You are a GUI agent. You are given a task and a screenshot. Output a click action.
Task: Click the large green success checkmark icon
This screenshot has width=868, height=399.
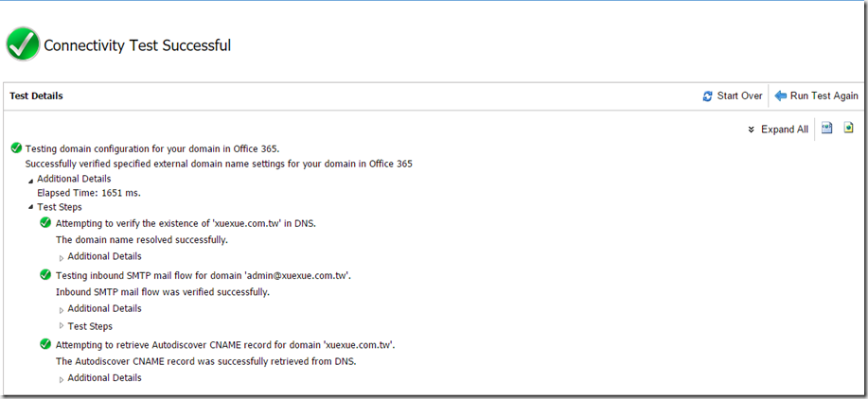point(23,44)
